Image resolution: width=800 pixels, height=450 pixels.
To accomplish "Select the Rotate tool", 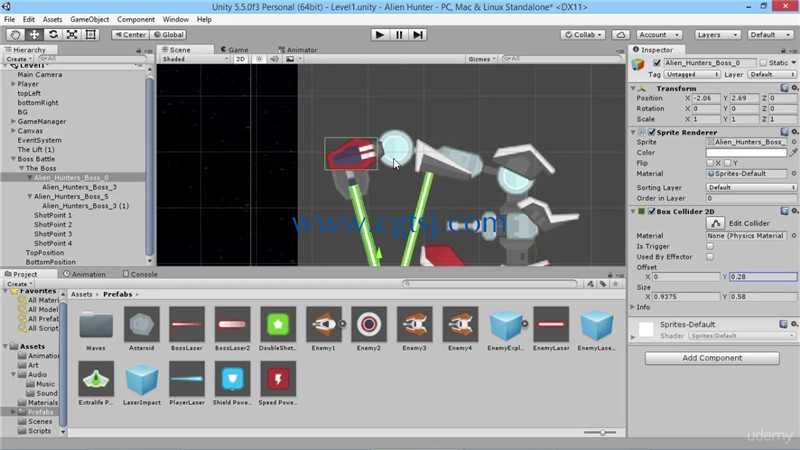I will [53, 35].
